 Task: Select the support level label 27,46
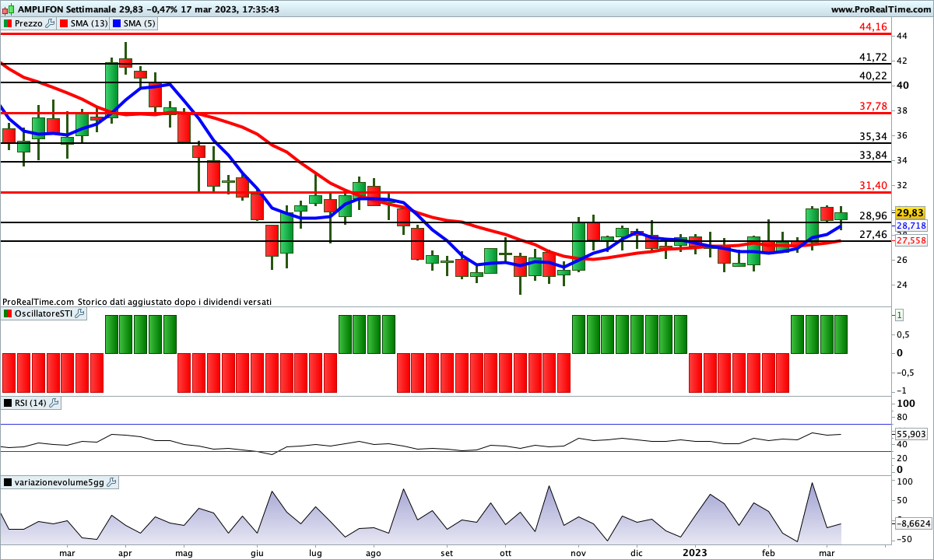pos(873,234)
